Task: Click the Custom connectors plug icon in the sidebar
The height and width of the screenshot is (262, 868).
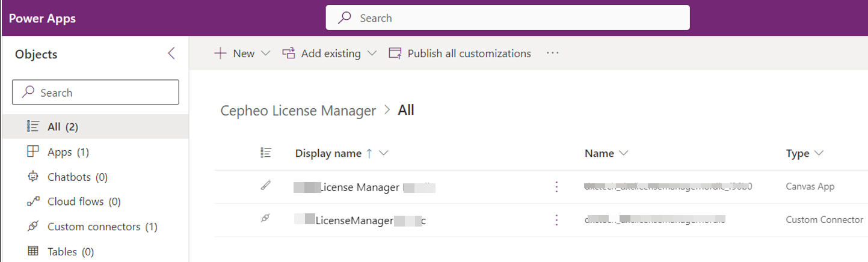Action: coord(33,227)
